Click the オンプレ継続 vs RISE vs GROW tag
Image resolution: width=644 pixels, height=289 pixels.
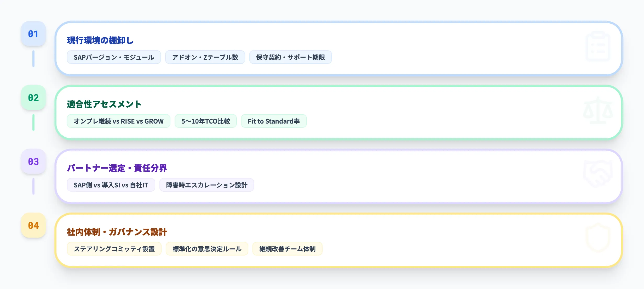(x=118, y=121)
